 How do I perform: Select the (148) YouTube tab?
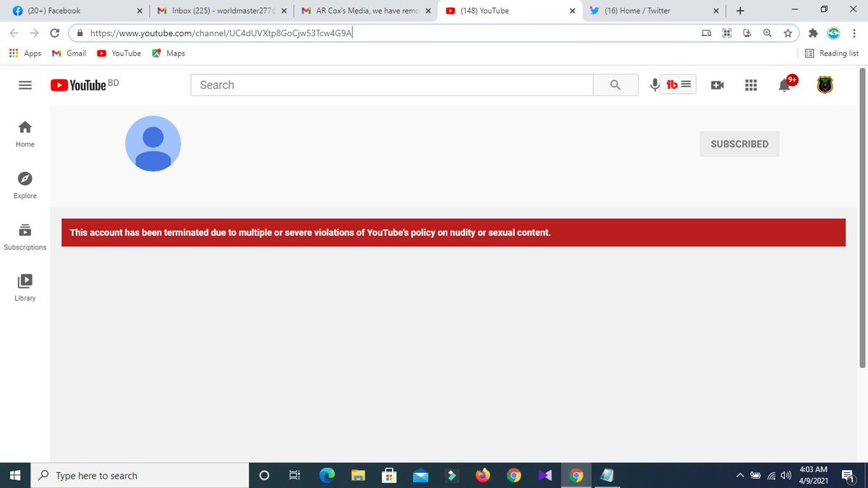pos(510,11)
